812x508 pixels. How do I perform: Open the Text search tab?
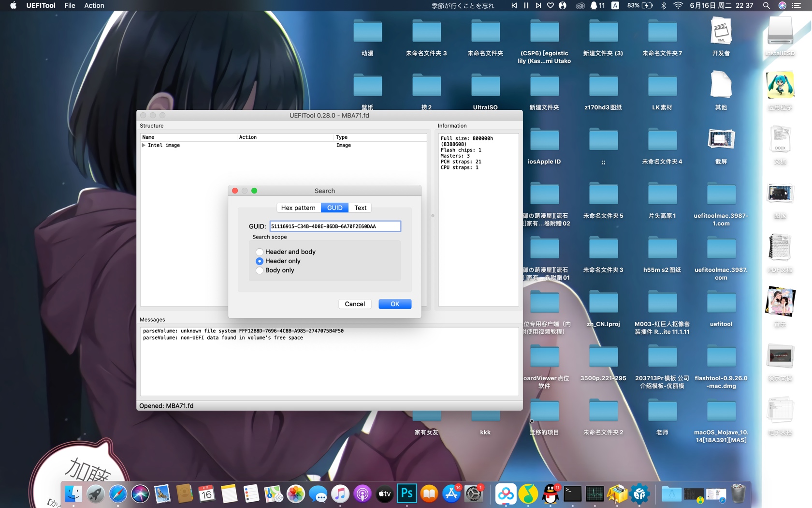click(x=361, y=208)
